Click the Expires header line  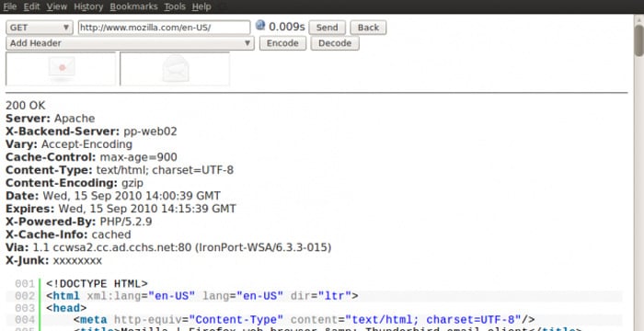(x=121, y=209)
